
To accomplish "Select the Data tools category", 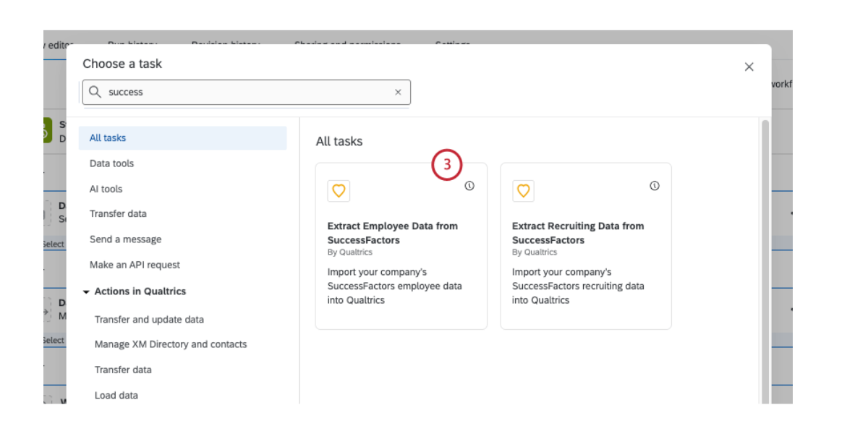I will (112, 163).
